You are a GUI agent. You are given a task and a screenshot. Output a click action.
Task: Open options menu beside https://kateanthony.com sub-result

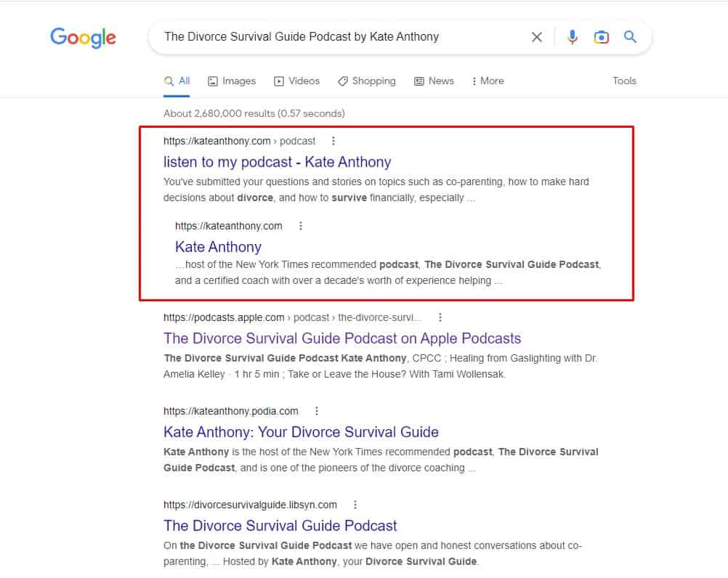tap(301, 226)
